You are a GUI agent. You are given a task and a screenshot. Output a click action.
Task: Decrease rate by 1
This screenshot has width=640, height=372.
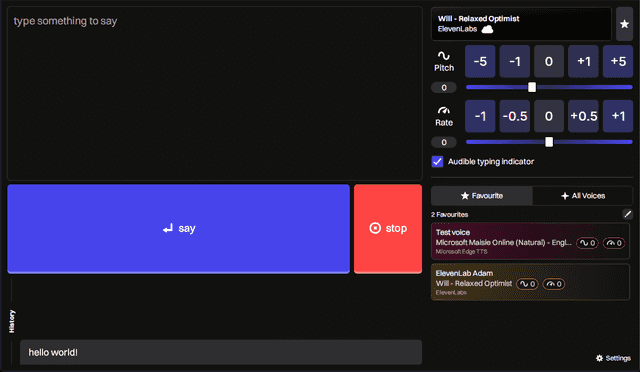(480, 116)
